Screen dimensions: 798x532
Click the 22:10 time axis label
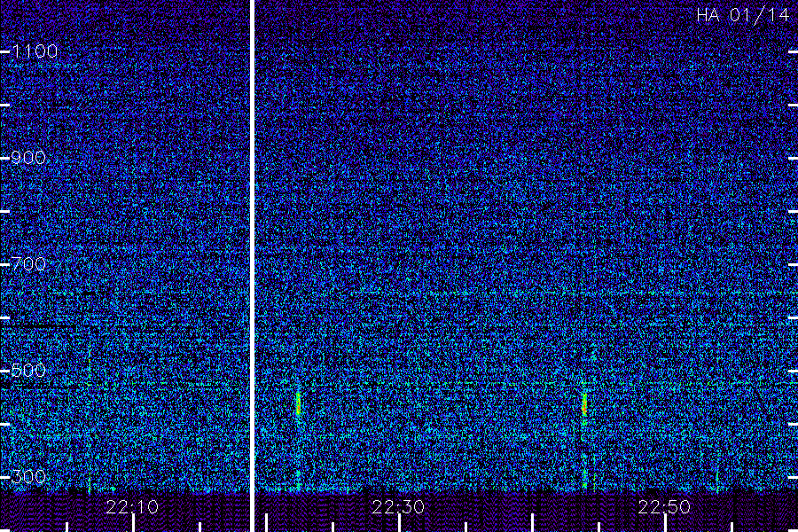(x=132, y=507)
